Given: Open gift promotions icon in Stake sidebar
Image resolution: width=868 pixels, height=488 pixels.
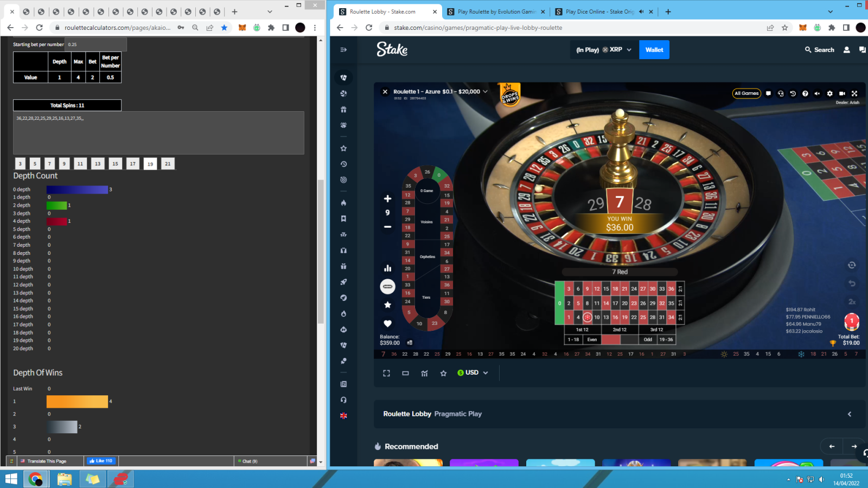Looking at the screenshot, I should pos(343,110).
